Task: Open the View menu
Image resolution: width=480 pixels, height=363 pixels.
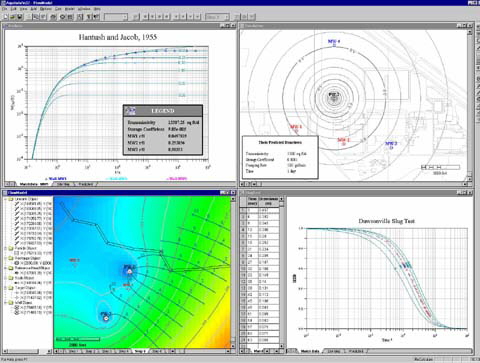Action: click(x=23, y=9)
